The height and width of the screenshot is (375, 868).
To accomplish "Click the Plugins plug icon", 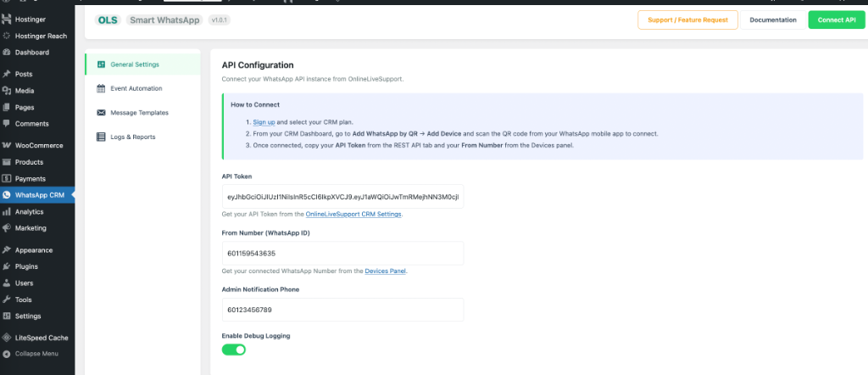I will 7,266.
